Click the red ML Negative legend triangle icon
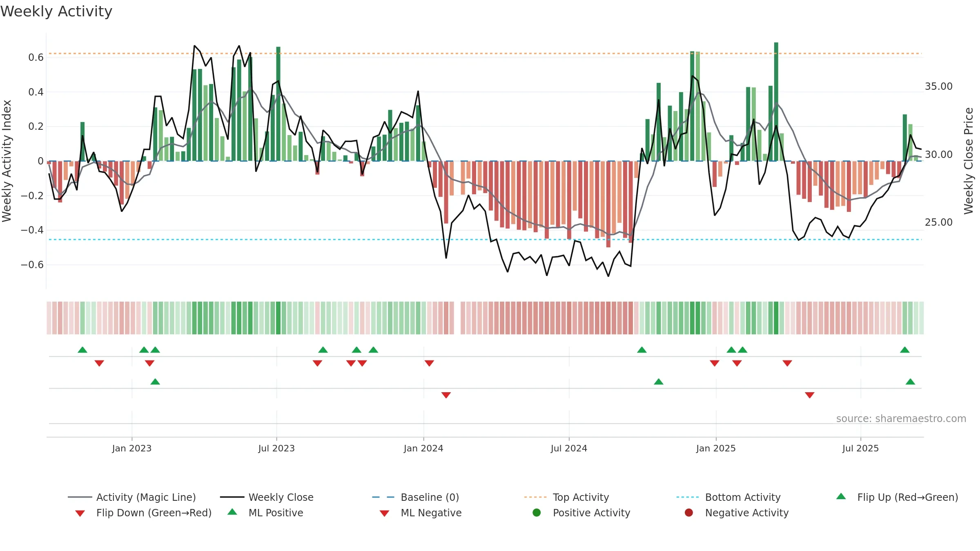The image size is (980, 551). [385, 513]
